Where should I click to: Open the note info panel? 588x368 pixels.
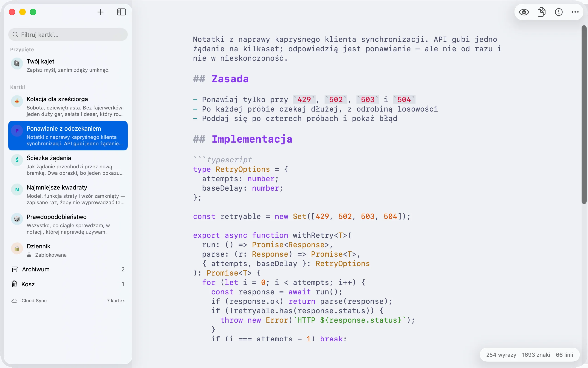[x=559, y=12]
